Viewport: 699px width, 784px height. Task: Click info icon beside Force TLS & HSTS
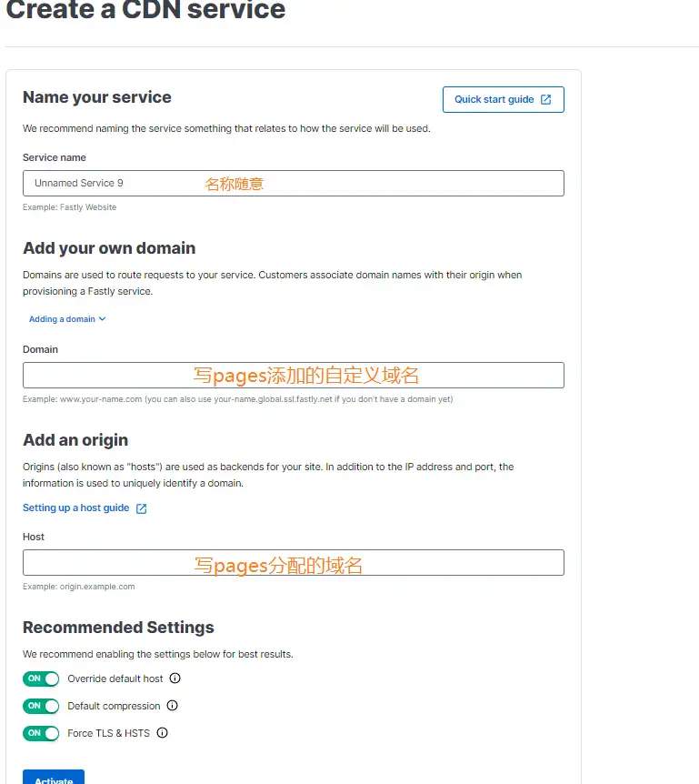pyautogui.click(x=163, y=733)
